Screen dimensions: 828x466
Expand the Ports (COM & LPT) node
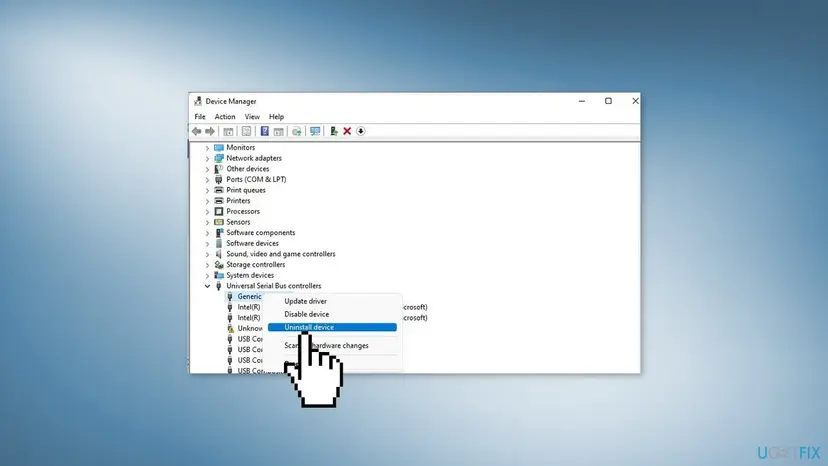tap(208, 180)
